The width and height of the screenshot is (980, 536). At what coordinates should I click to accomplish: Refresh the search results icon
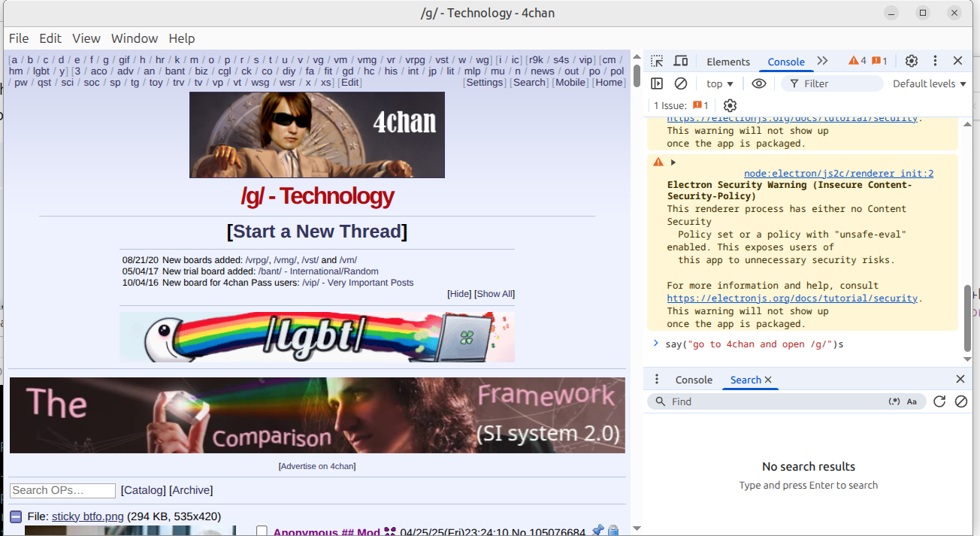pyautogui.click(x=939, y=401)
